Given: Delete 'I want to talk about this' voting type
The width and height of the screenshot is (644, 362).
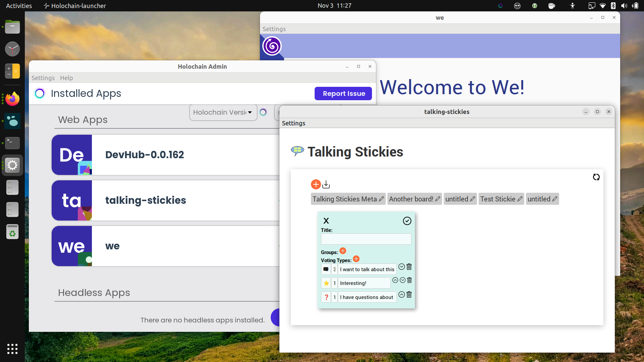Looking at the screenshot, I should tap(409, 267).
